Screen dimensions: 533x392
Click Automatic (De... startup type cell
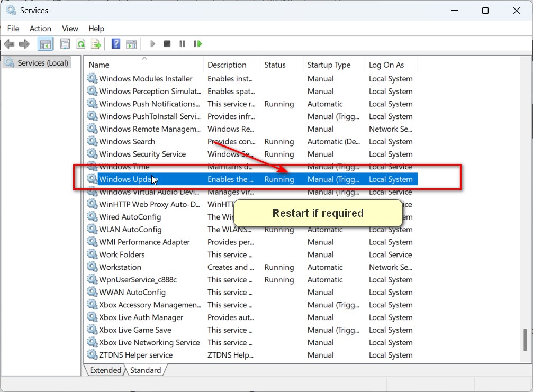333,142
